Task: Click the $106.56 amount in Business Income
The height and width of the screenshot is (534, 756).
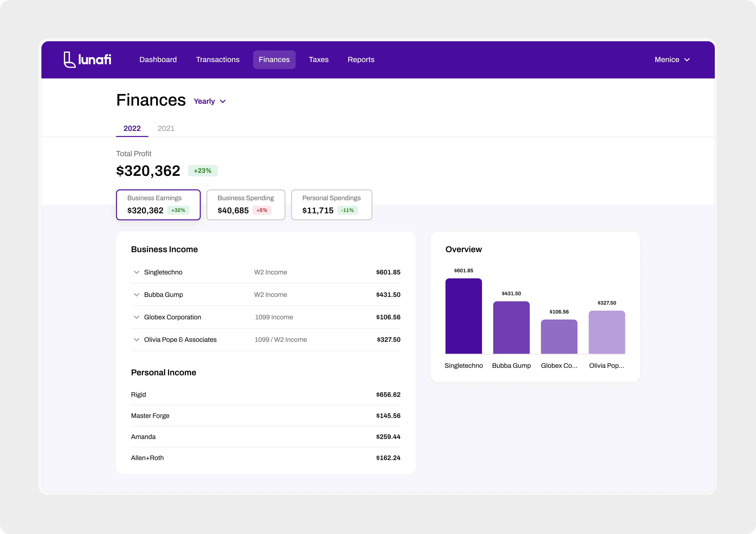Action: (388, 317)
